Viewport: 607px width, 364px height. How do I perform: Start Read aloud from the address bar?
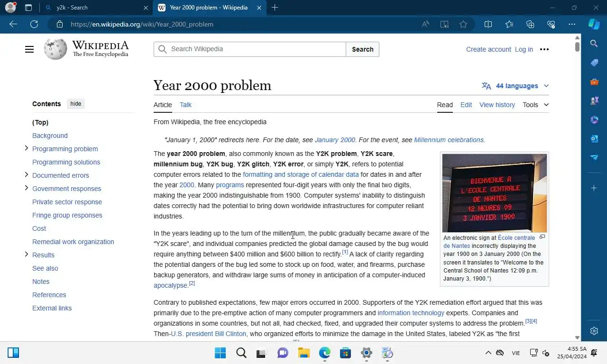pos(425,24)
